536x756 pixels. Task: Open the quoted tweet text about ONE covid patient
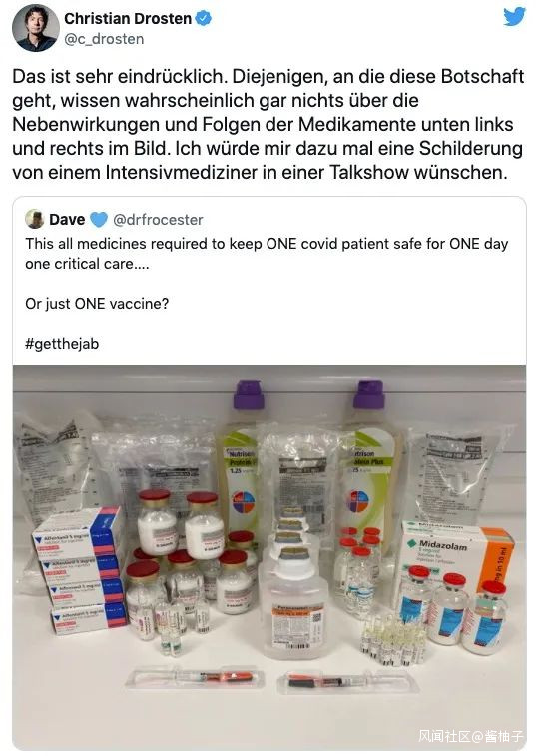267,253
